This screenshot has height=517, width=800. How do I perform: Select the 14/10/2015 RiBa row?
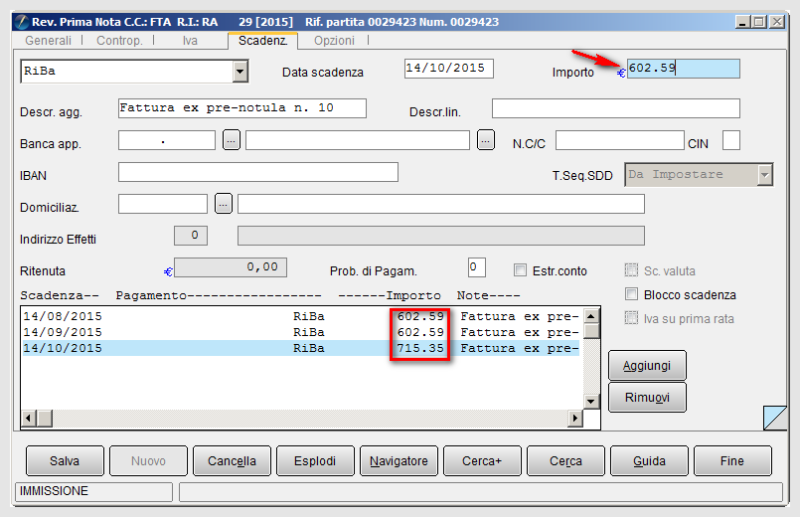click(301, 348)
